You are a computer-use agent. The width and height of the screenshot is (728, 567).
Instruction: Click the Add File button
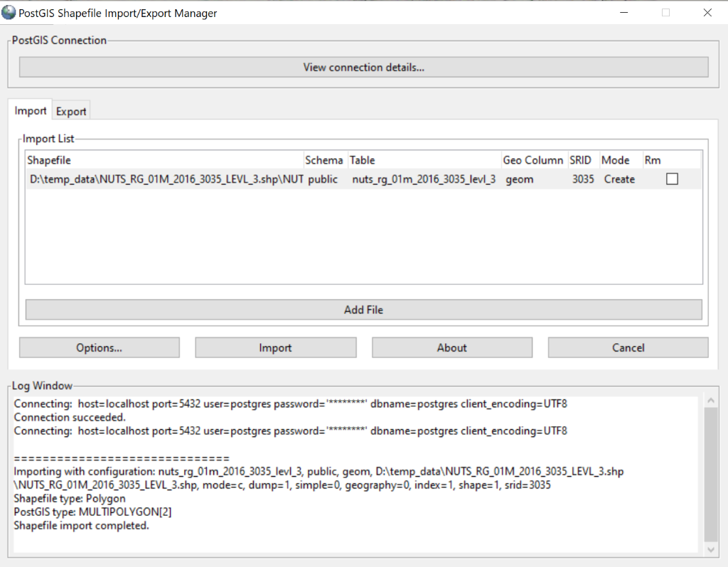(363, 310)
